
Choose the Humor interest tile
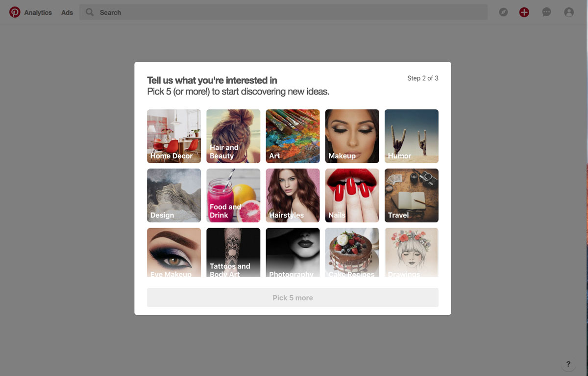(411, 136)
